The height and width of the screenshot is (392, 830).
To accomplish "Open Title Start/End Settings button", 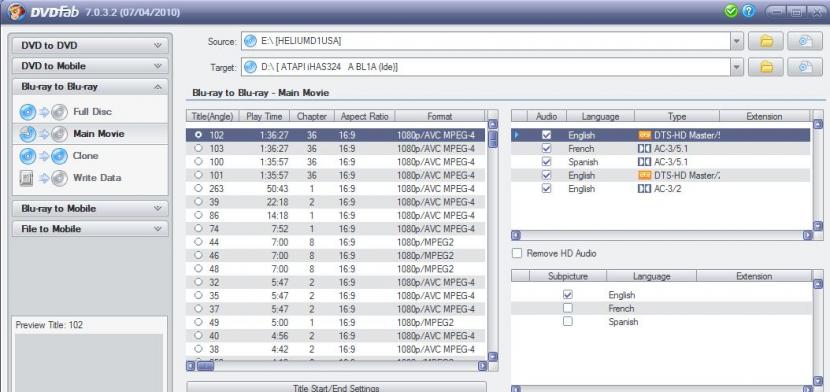I will [x=336, y=388].
